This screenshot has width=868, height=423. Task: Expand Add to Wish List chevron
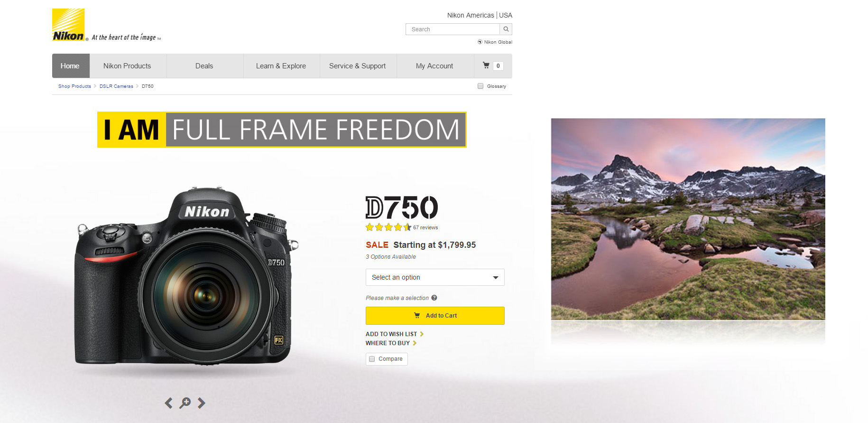(x=422, y=334)
